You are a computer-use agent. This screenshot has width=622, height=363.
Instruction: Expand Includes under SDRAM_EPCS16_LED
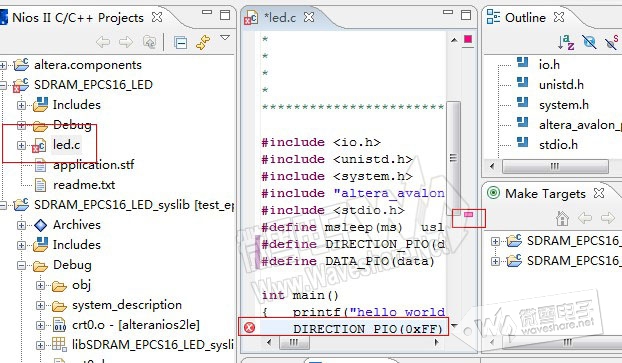coord(21,105)
